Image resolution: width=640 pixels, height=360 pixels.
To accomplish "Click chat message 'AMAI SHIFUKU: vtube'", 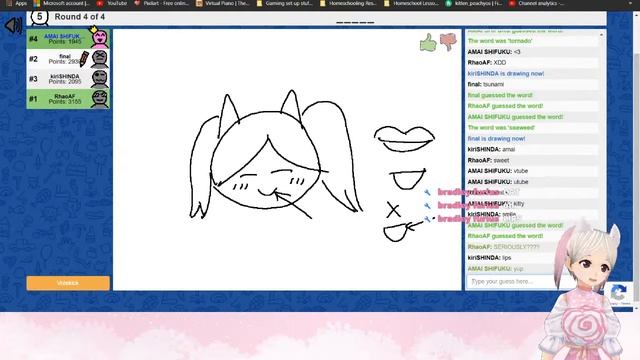I will tap(498, 171).
